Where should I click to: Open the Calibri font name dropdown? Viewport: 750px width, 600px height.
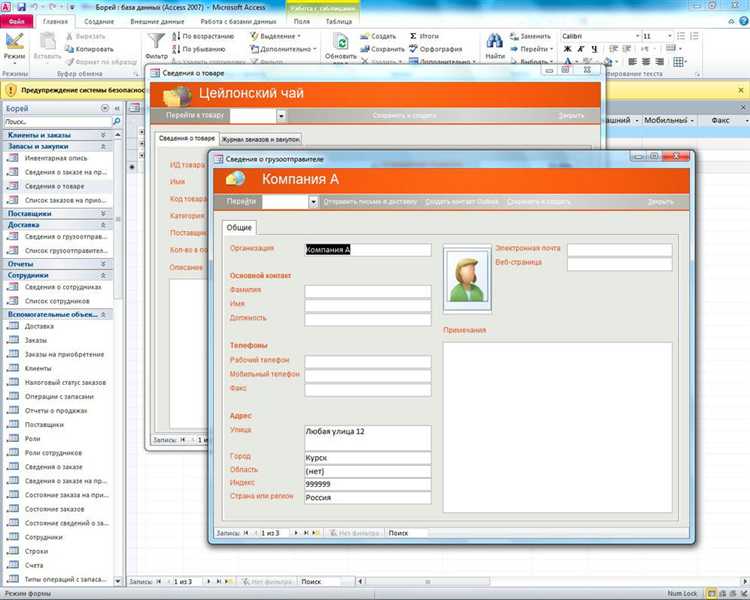[x=637, y=36]
